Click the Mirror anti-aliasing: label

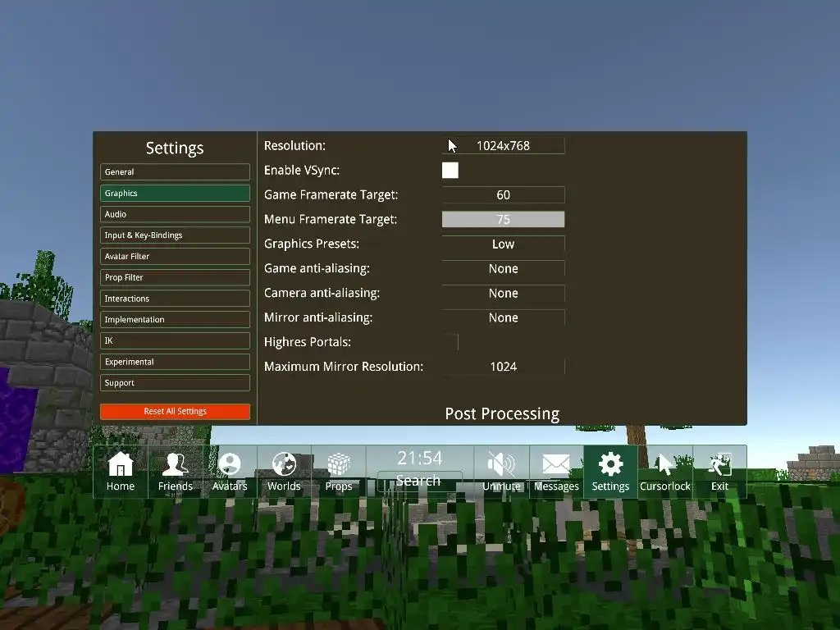point(318,317)
